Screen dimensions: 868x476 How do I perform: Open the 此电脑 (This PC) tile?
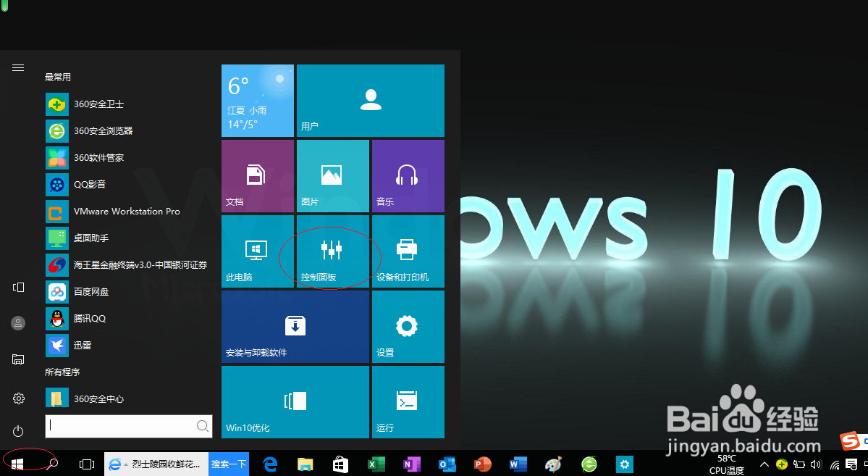pyautogui.click(x=257, y=251)
